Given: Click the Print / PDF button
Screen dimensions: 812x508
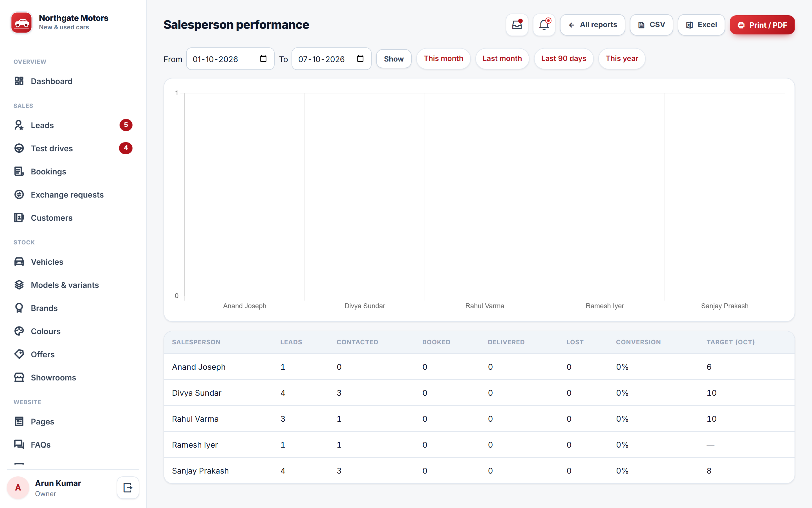Looking at the screenshot, I should point(762,25).
